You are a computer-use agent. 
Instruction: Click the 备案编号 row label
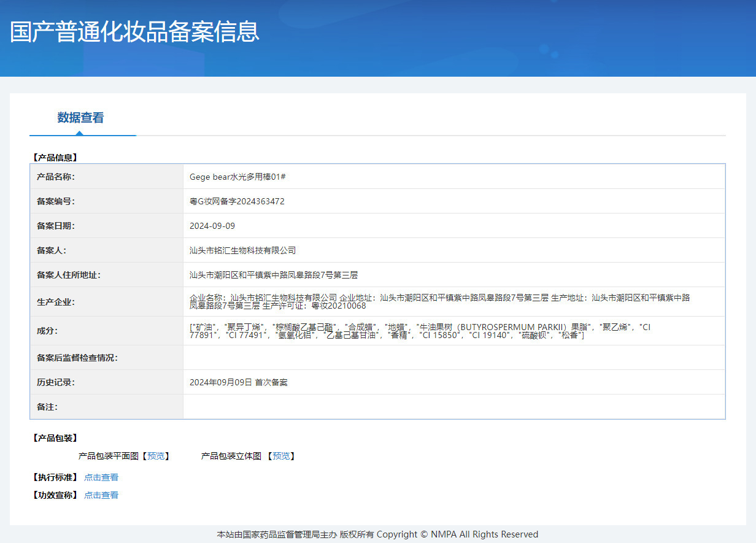click(x=56, y=201)
